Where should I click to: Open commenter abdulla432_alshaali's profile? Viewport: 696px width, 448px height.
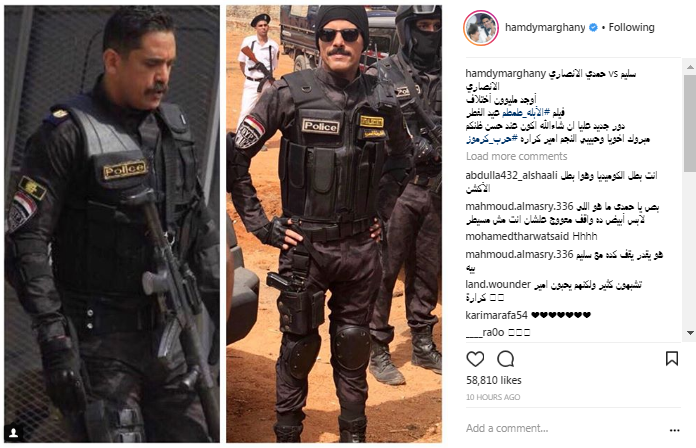511,176
